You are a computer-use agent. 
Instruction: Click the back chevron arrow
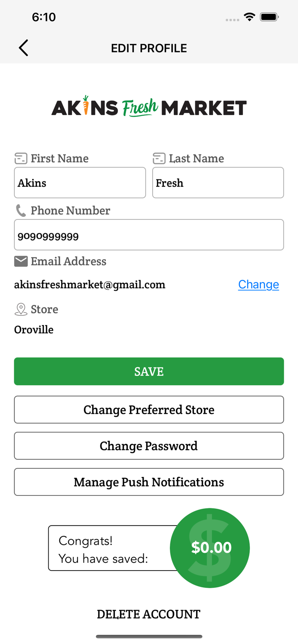pos(24,48)
